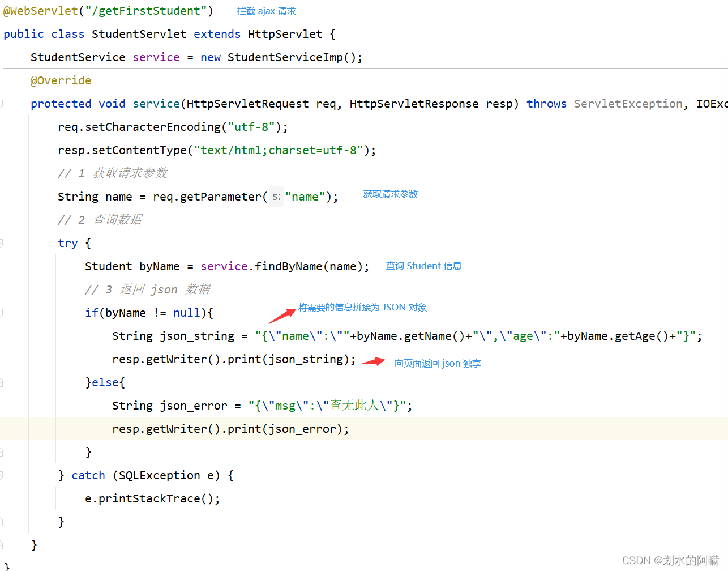Screen dimensions: 728x571
Task: Click the StudentServiceImp() constructor call
Action: 292,57
